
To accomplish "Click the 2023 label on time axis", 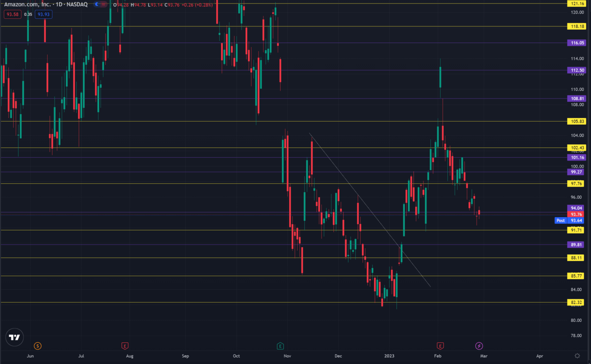I will click(x=390, y=356).
